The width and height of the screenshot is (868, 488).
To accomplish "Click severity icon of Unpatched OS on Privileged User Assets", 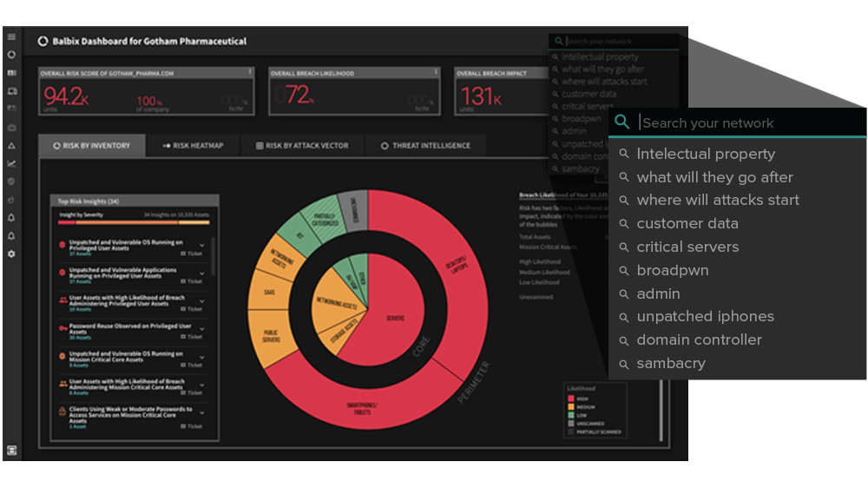I will [62, 244].
